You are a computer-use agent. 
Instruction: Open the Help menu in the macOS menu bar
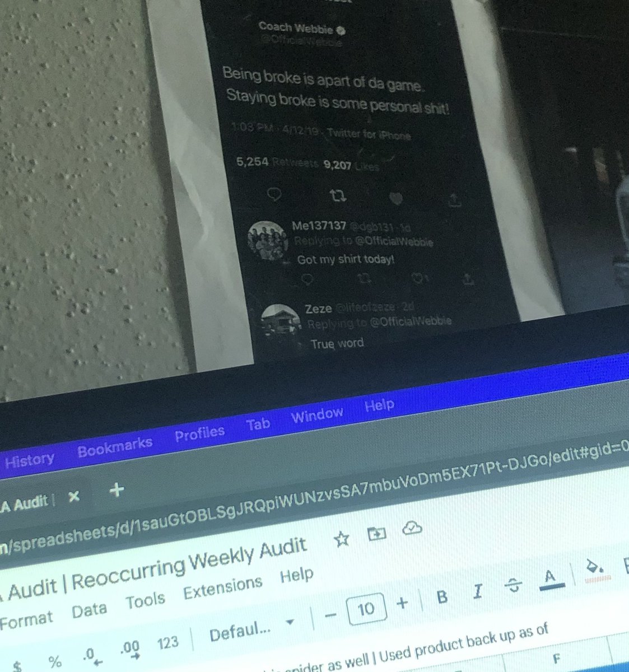(379, 404)
